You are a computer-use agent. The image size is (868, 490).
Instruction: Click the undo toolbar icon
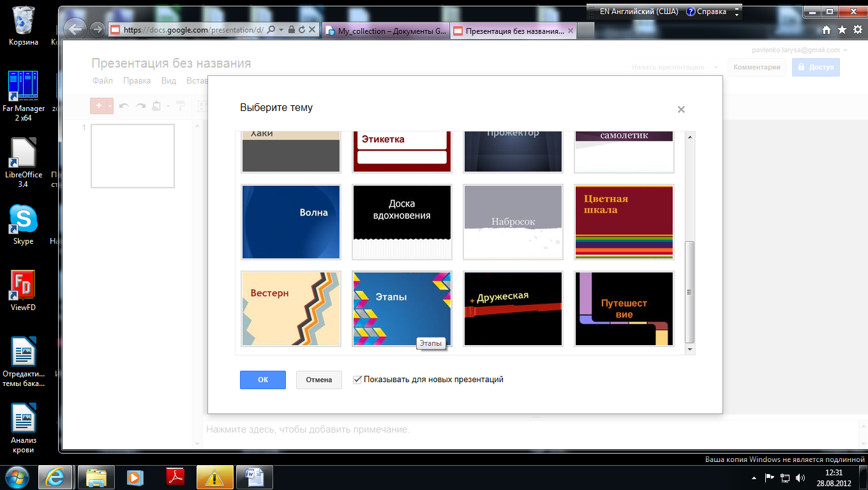pyautogui.click(x=124, y=106)
